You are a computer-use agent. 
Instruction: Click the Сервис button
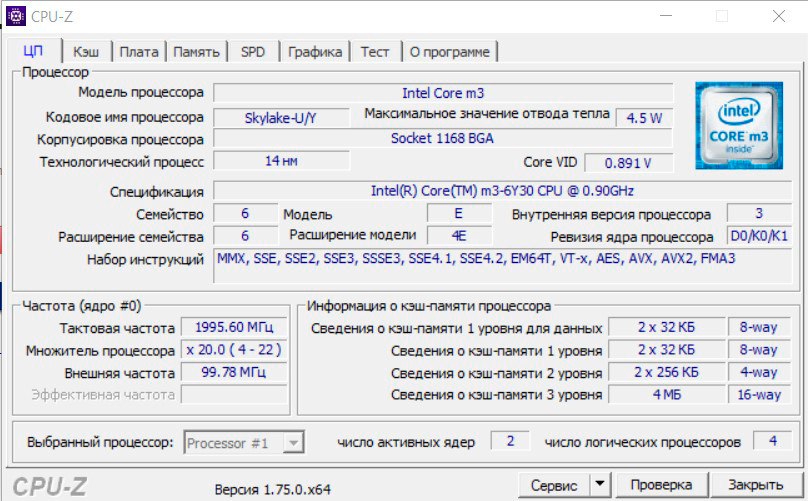(554, 485)
